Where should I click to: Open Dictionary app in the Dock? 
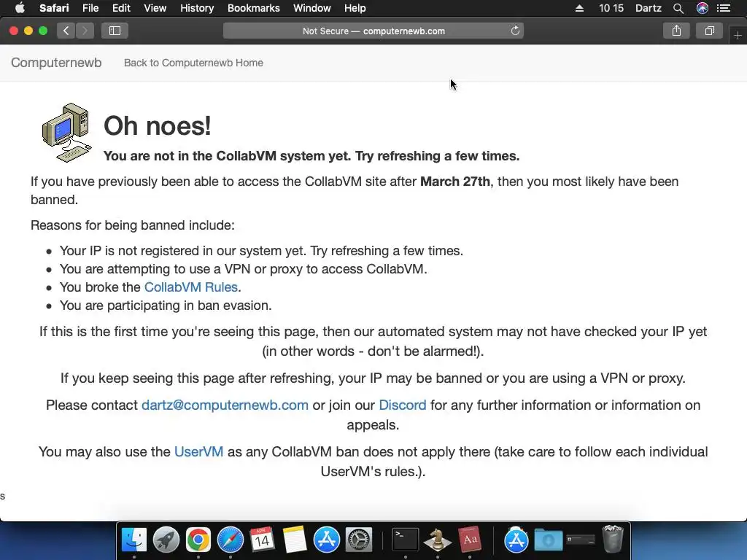pyautogui.click(x=470, y=540)
